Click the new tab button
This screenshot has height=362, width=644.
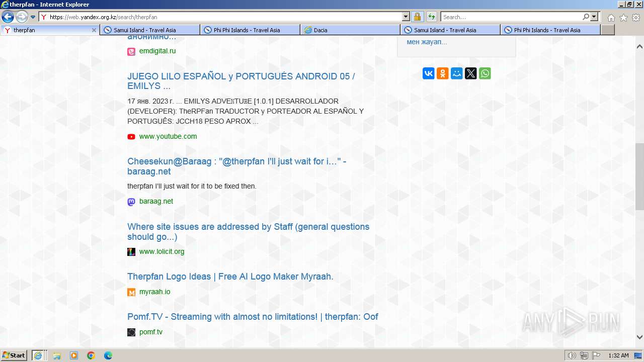click(608, 30)
